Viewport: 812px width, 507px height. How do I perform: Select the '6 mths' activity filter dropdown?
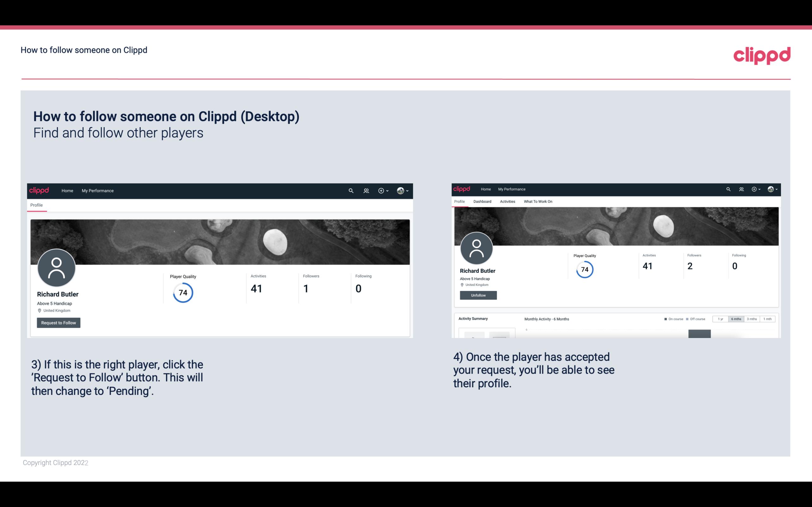click(736, 319)
